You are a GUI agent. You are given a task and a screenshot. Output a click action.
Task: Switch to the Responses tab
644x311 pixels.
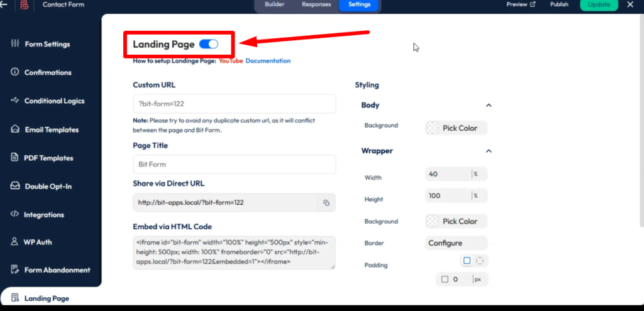tap(316, 4)
